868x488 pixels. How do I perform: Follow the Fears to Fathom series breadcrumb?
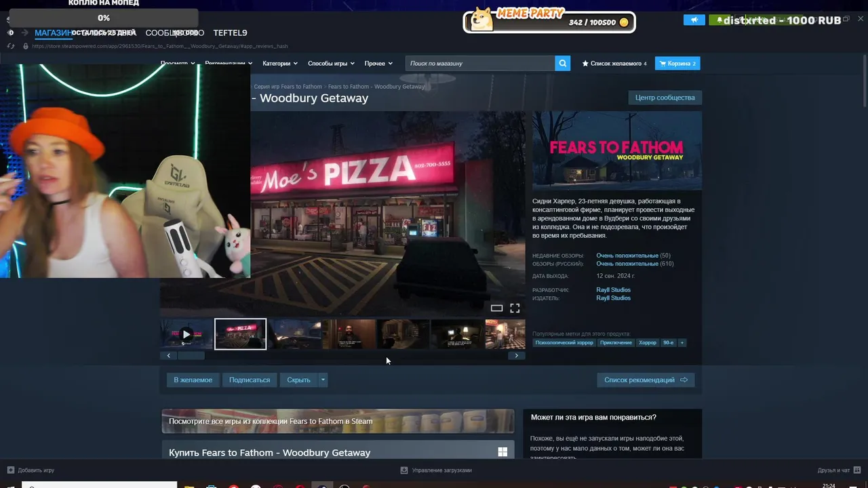tap(288, 87)
